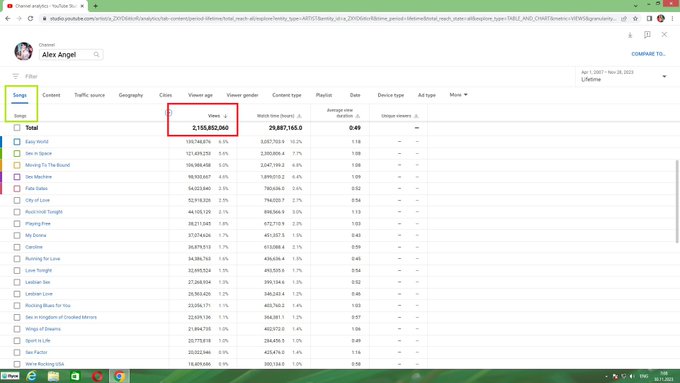680x383 pixels.
Task: Tick the Easy World checkbox
Action: [x=17, y=142]
